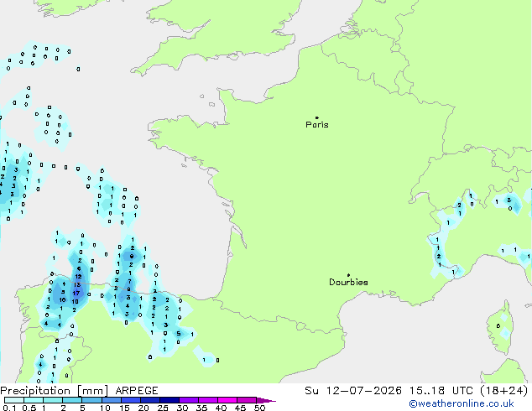532x411 pixels.
Task: Click the (18+24) forecast step label
Action: pos(504,391)
